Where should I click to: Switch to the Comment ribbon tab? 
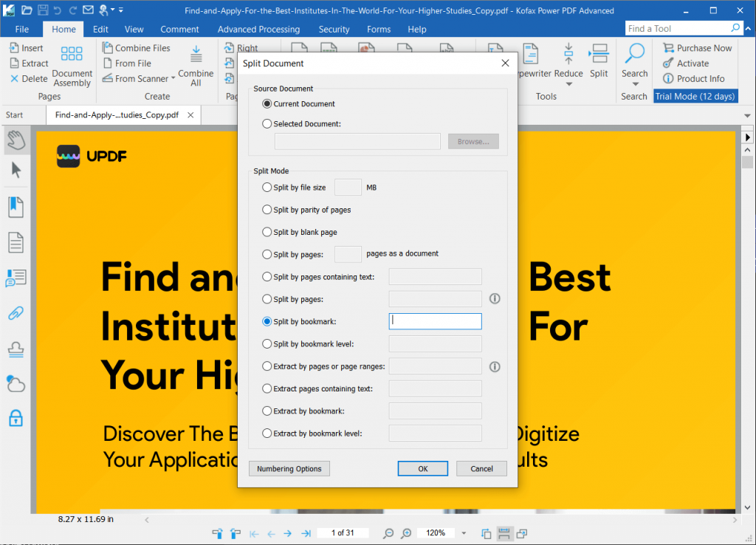[179, 29]
